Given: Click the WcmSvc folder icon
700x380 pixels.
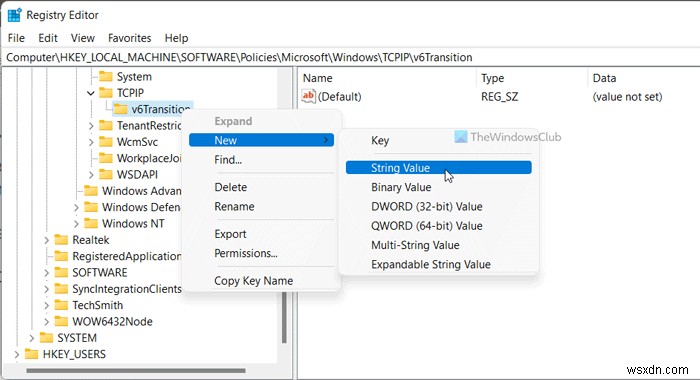Looking at the screenshot, I should pos(106,142).
